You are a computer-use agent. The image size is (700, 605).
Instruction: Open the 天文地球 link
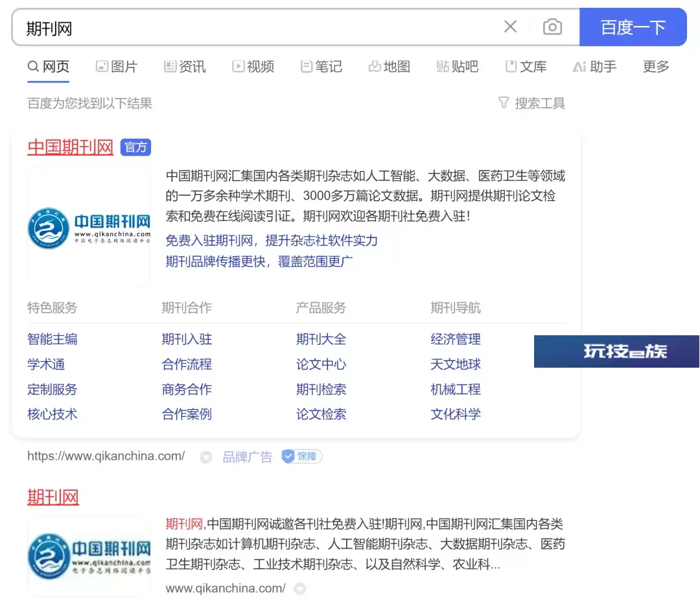click(456, 364)
